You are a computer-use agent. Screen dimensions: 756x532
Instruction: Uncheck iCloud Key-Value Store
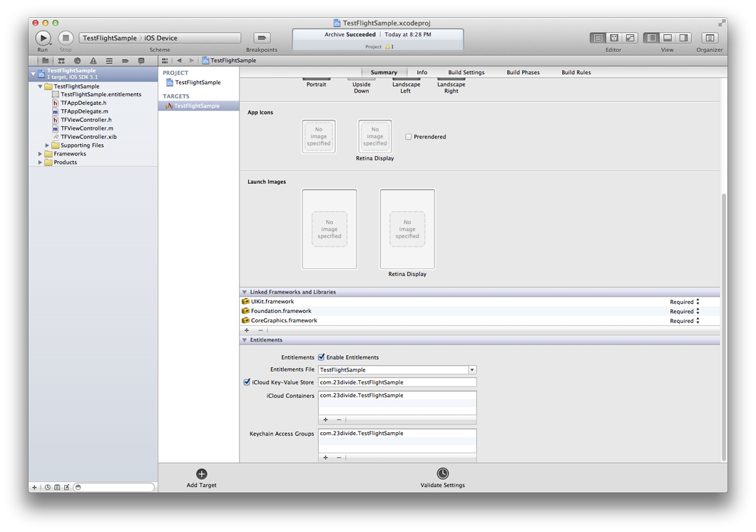(247, 382)
